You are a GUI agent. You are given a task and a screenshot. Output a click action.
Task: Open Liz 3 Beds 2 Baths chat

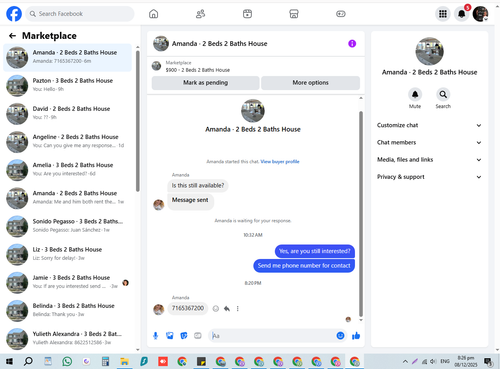[68, 254]
